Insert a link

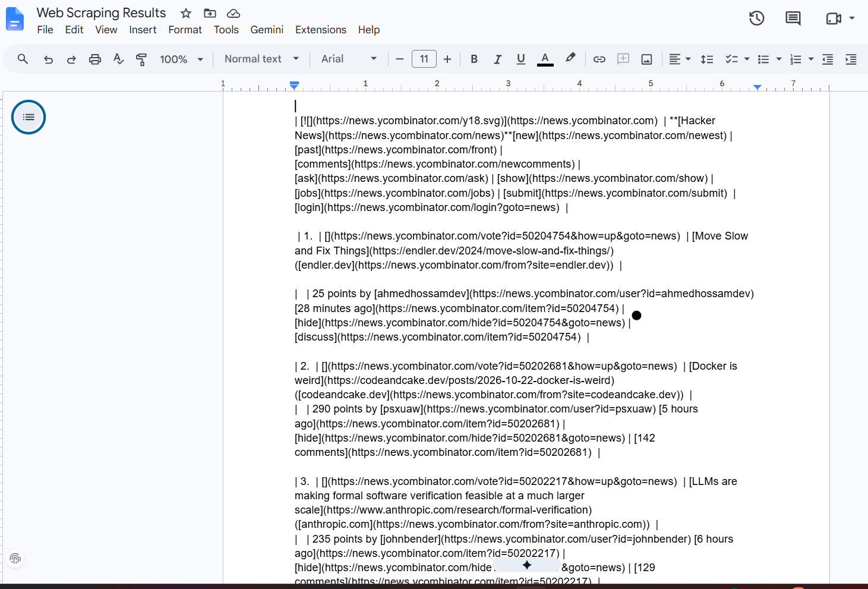click(599, 59)
